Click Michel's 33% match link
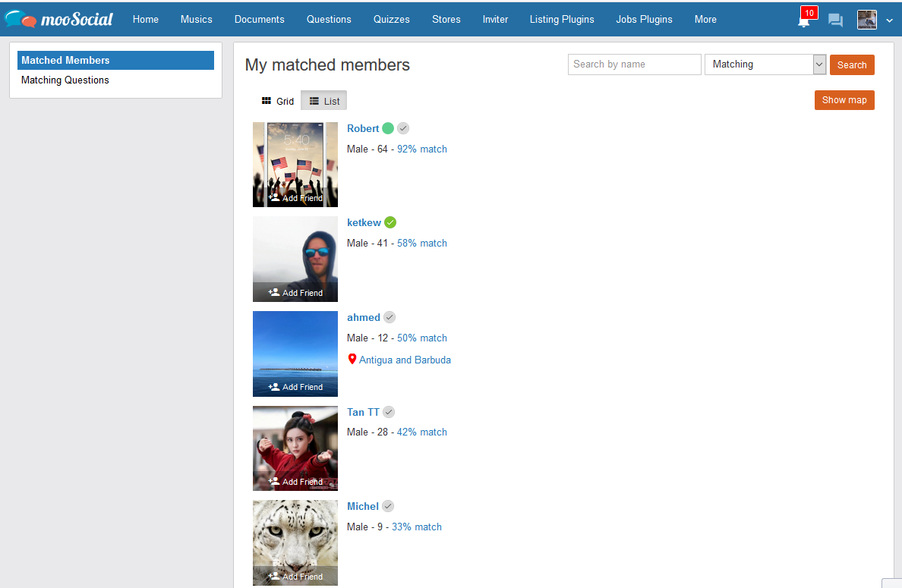902x588 pixels. coord(417,527)
